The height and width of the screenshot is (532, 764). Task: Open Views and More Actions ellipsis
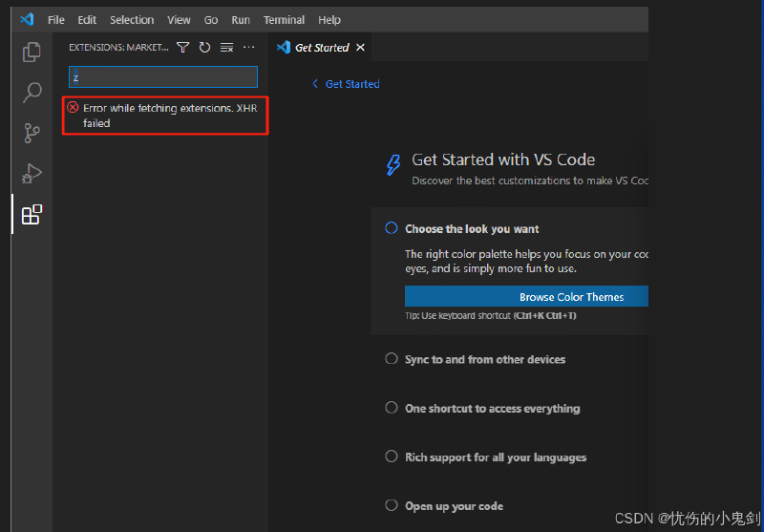pos(248,47)
